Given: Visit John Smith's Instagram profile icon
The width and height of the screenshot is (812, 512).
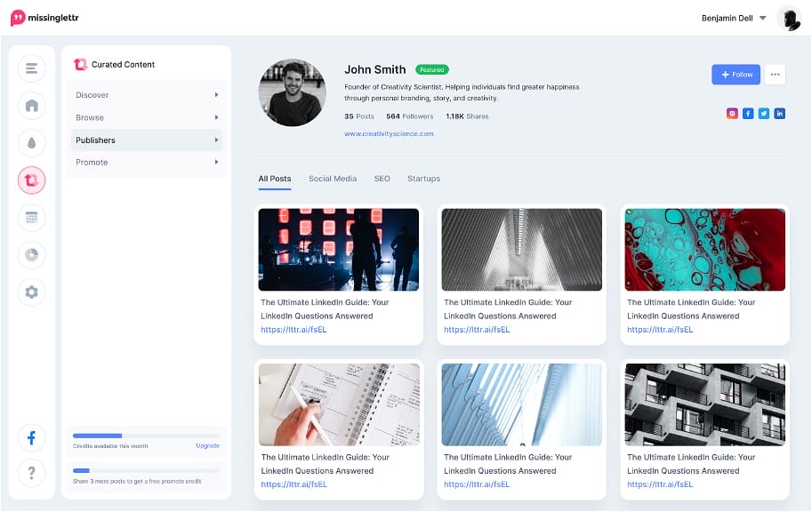Looking at the screenshot, I should point(732,114).
